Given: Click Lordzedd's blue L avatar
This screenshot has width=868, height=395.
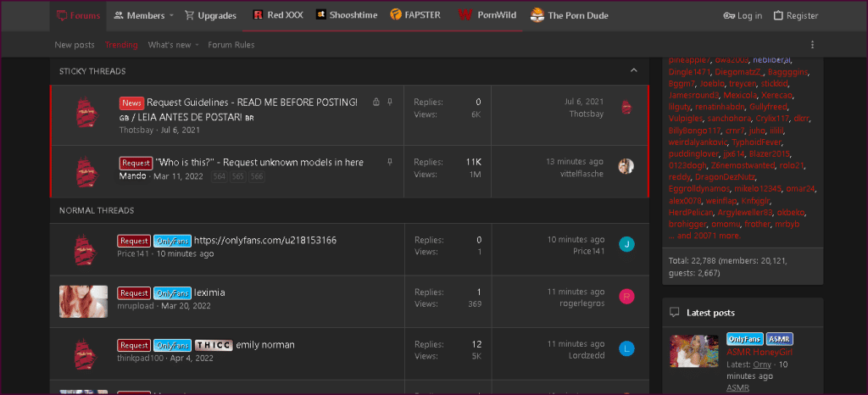Looking at the screenshot, I should point(626,348).
